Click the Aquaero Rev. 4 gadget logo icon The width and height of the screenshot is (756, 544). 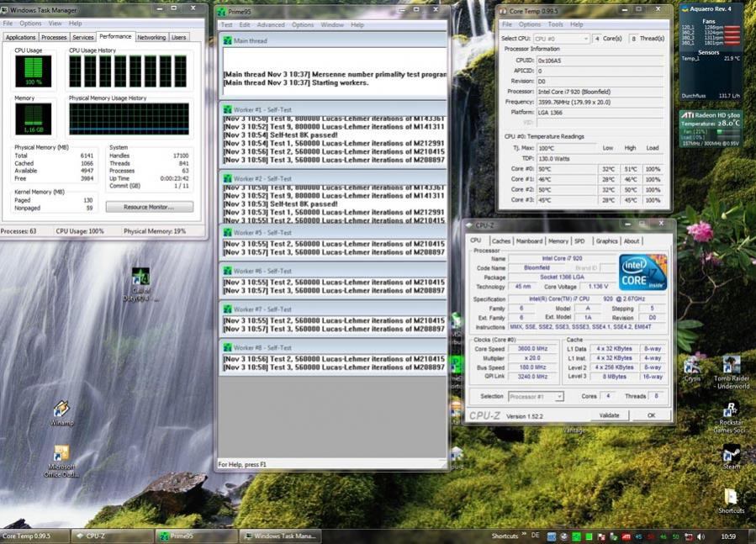[685, 8]
